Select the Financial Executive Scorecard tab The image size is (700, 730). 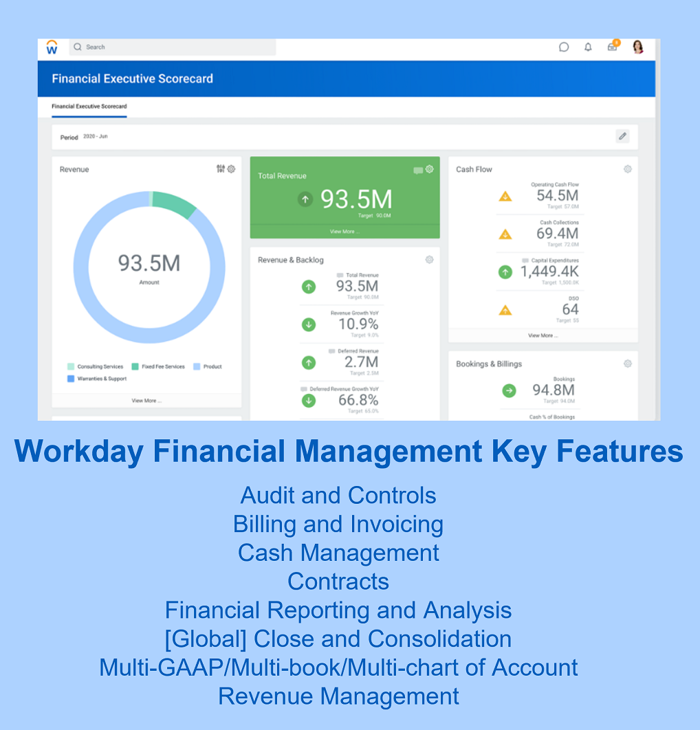[x=89, y=107]
